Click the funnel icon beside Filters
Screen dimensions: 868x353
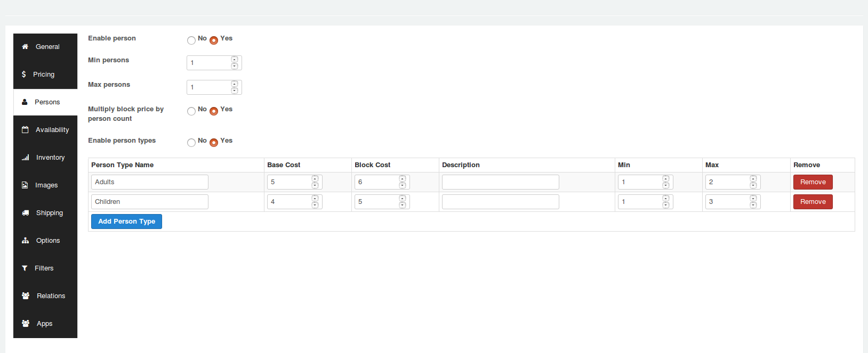tap(25, 268)
